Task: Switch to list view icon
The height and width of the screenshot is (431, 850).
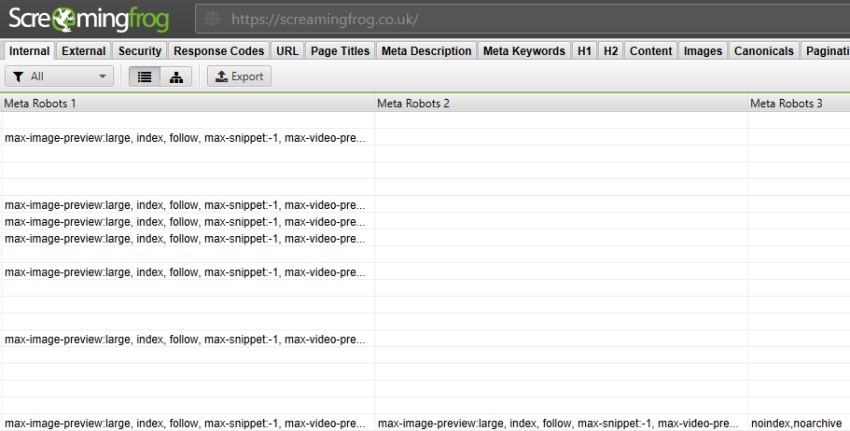Action: coord(145,77)
